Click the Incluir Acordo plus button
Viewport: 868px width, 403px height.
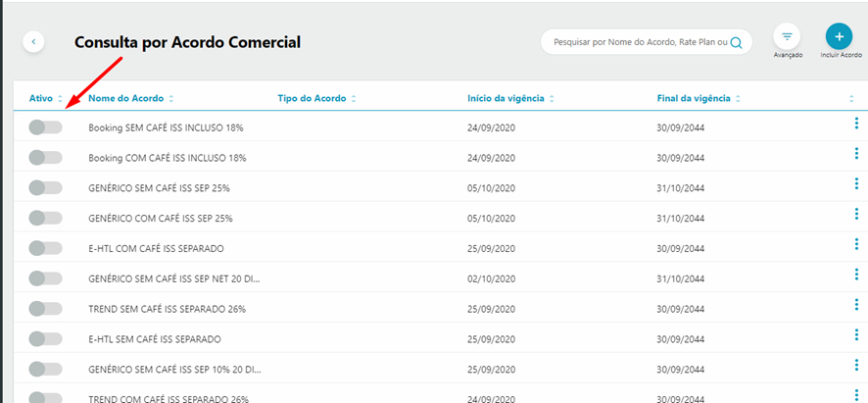(839, 36)
